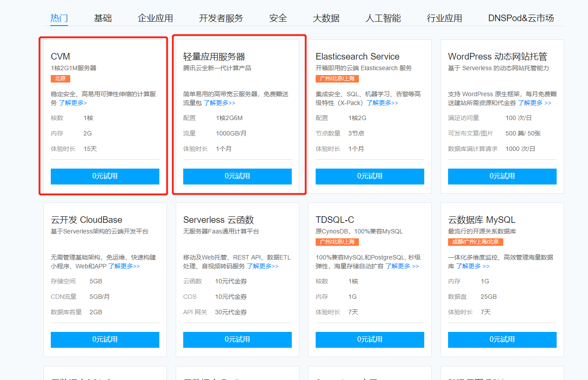Open 了解更多 link in CVM card
This screenshot has width=588, height=380.
pos(73,103)
